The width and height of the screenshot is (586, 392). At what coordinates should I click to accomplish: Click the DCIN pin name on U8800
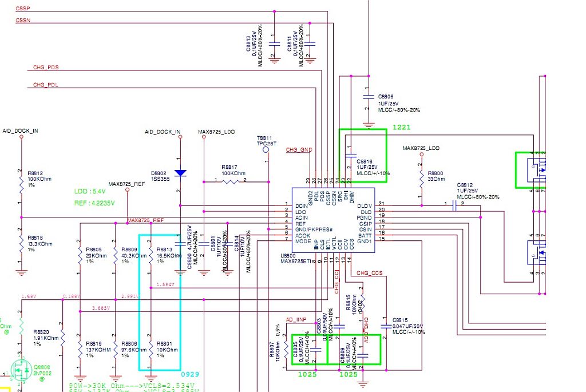tap(301, 206)
